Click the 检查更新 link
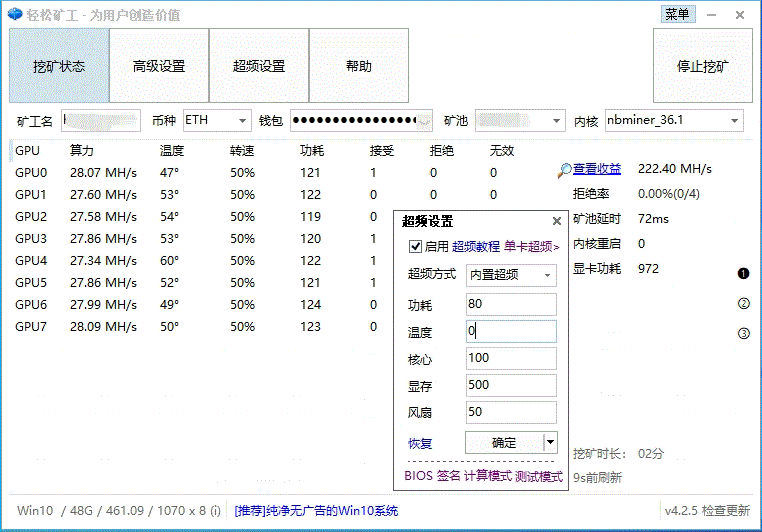This screenshot has height=532, width=762. pyautogui.click(x=726, y=511)
